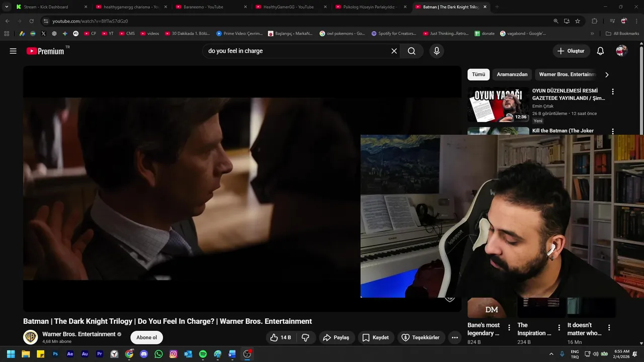Open the YouTube hamburger guide menu
The image size is (644, 362).
[13, 51]
